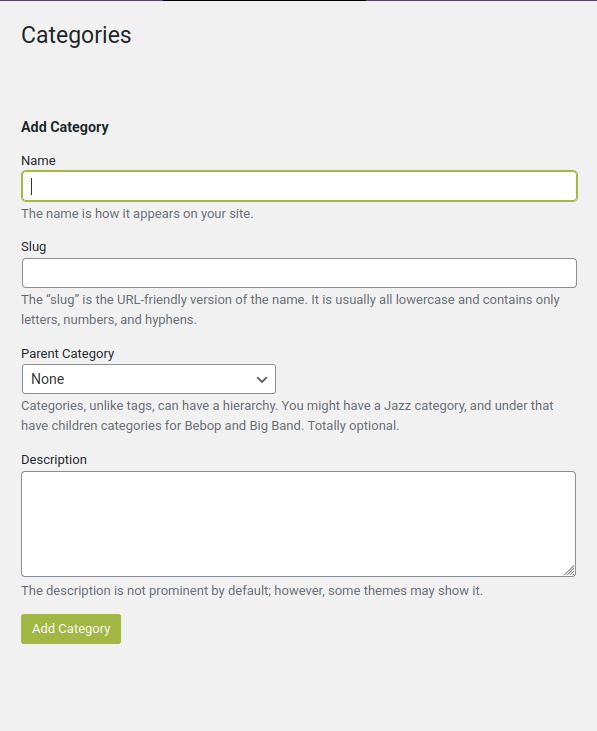
Task: Click the chevron arrow in Parent Category select
Action: pos(262,379)
